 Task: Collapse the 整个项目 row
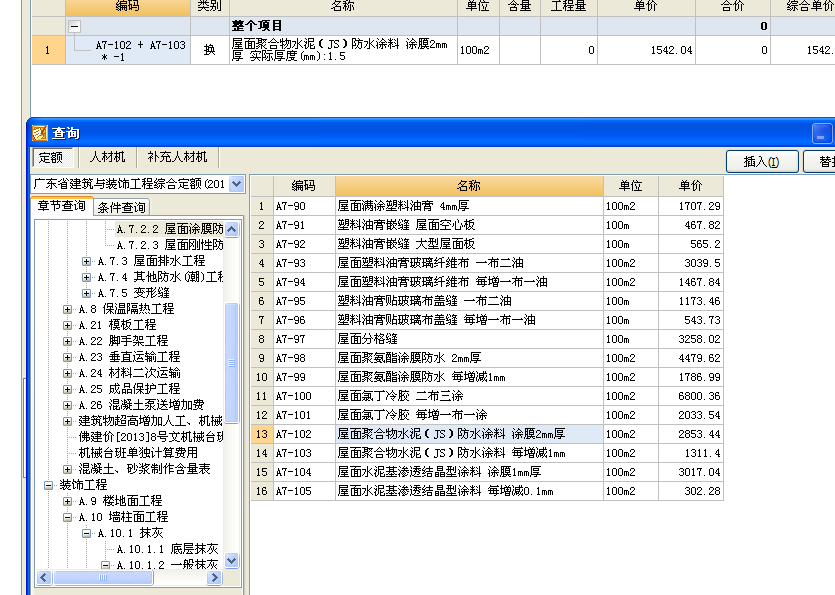[75, 26]
